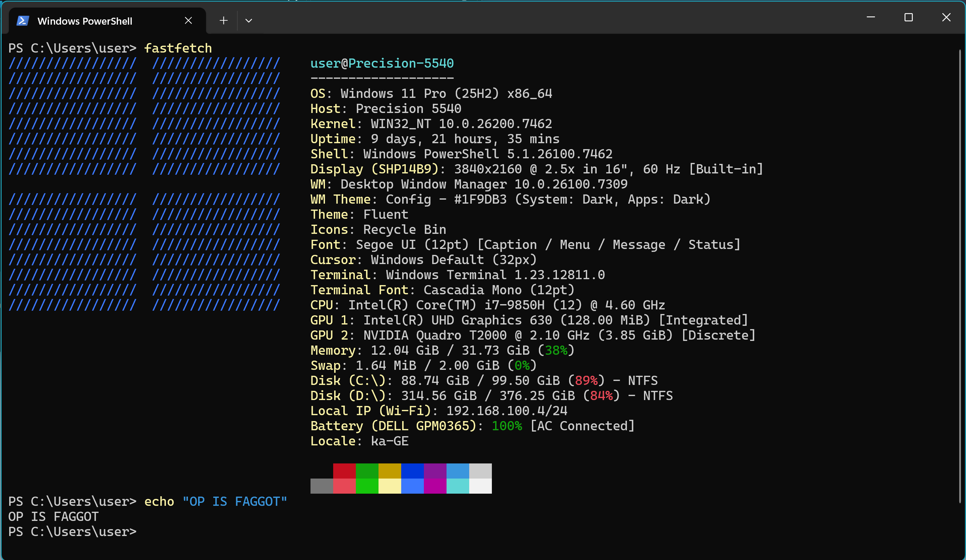966x560 pixels.
Task: Open a new tab with the plus button
Action: pos(223,21)
